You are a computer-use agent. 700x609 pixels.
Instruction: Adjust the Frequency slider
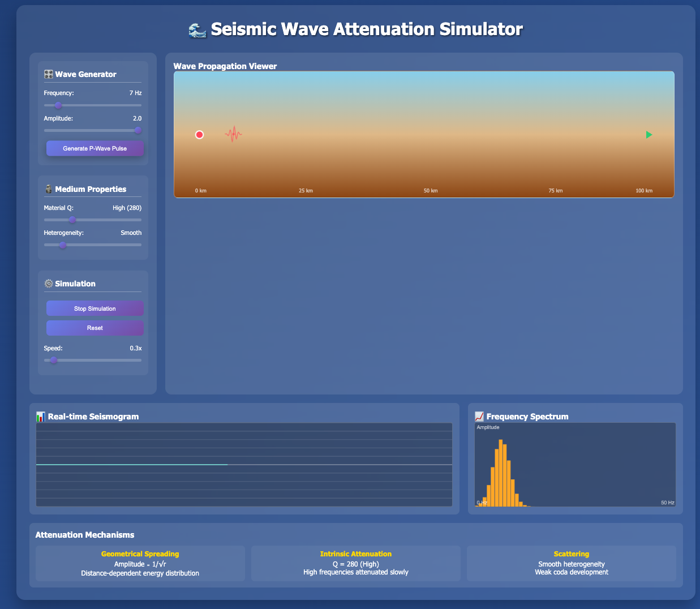pyautogui.click(x=58, y=105)
